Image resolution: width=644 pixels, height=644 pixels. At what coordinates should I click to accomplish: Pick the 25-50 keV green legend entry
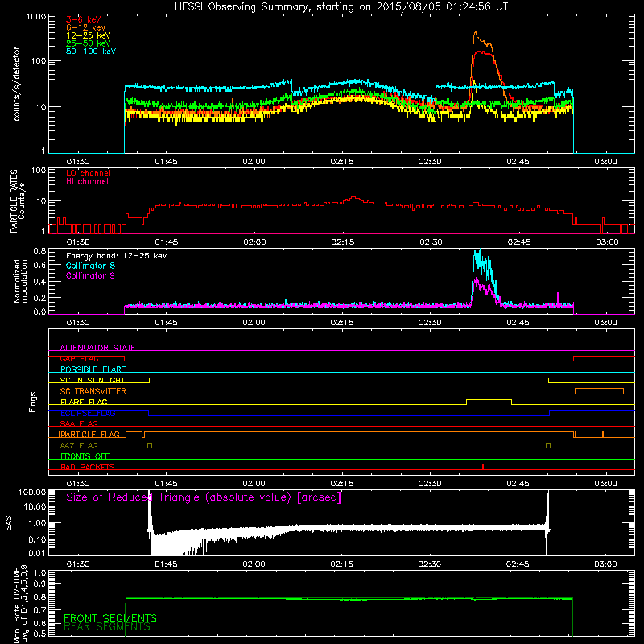coord(88,43)
